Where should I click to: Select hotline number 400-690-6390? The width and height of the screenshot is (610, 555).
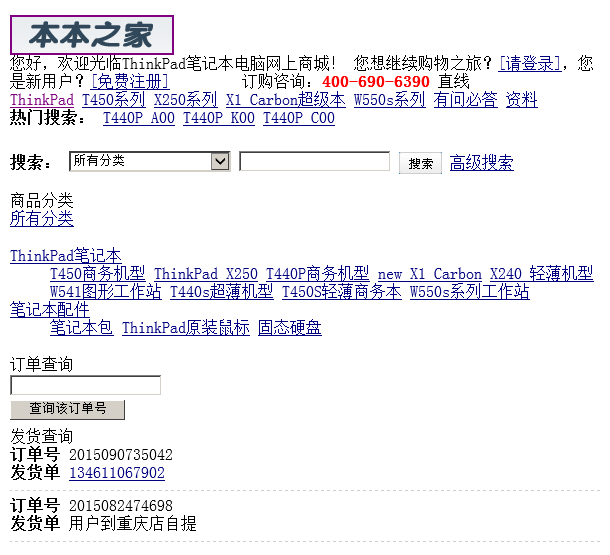pyautogui.click(x=376, y=82)
